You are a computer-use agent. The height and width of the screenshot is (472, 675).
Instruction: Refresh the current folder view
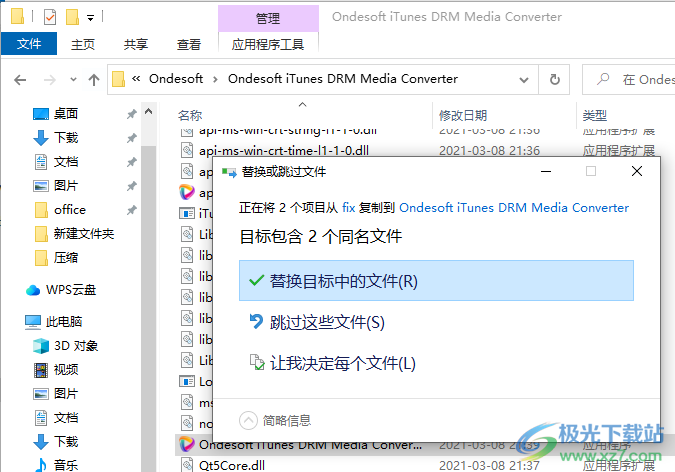pos(554,80)
